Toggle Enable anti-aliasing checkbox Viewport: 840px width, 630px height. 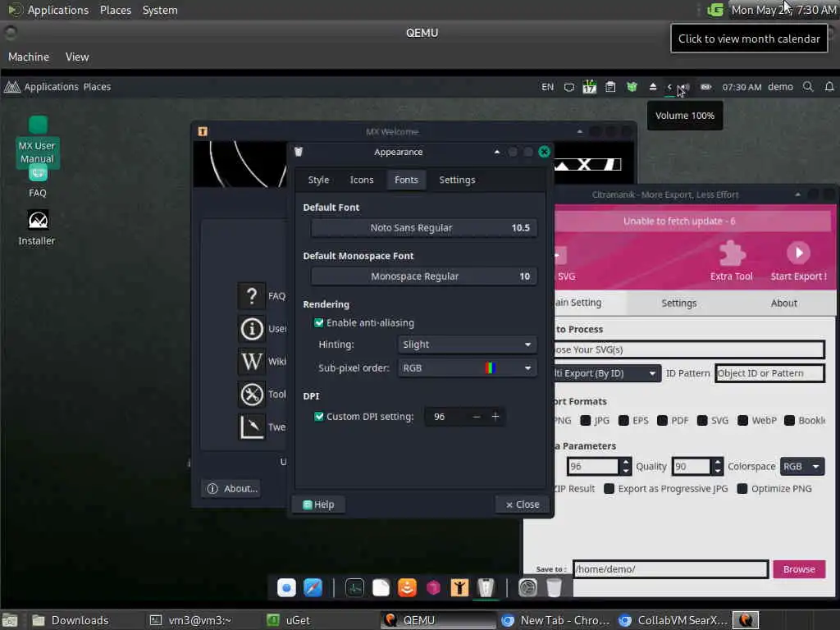319,323
